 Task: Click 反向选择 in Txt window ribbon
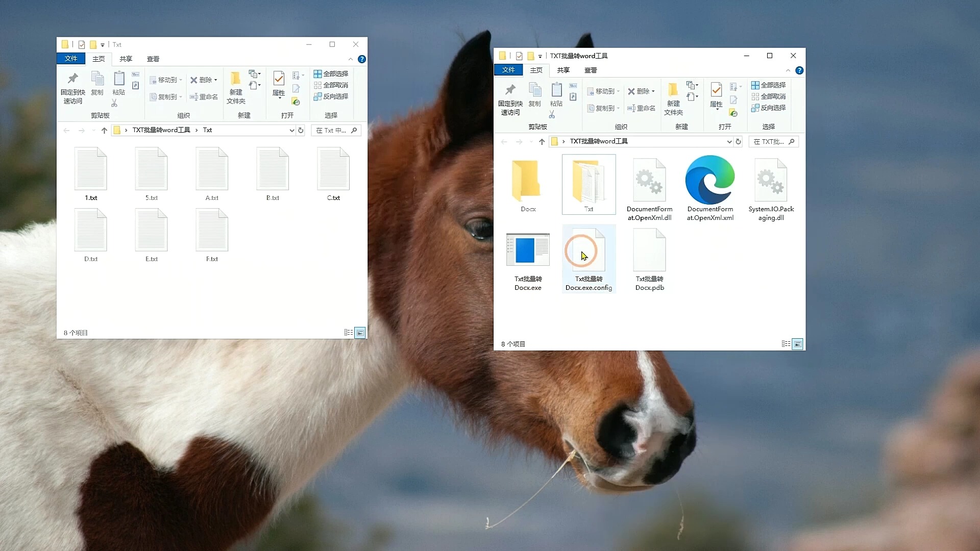pyautogui.click(x=331, y=96)
